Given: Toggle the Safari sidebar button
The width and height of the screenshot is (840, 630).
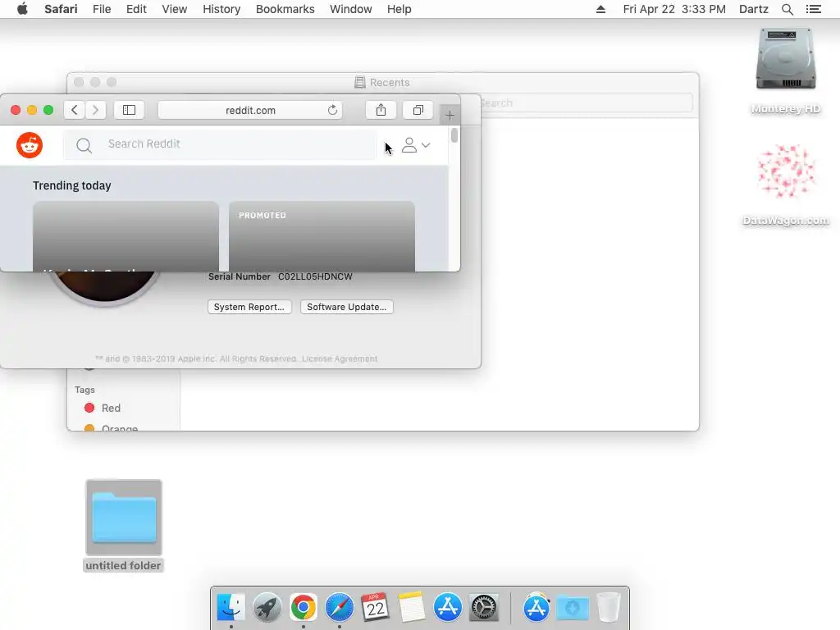Looking at the screenshot, I should (x=129, y=110).
